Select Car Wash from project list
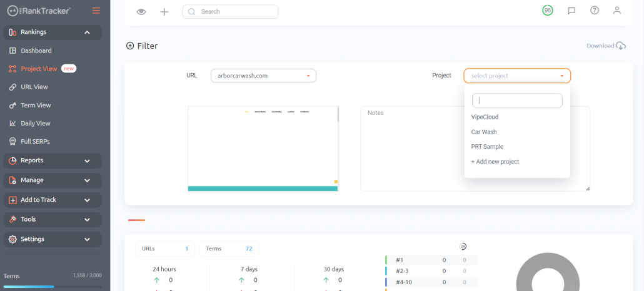Screen dimensions: 644x291 pyautogui.click(x=484, y=132)
